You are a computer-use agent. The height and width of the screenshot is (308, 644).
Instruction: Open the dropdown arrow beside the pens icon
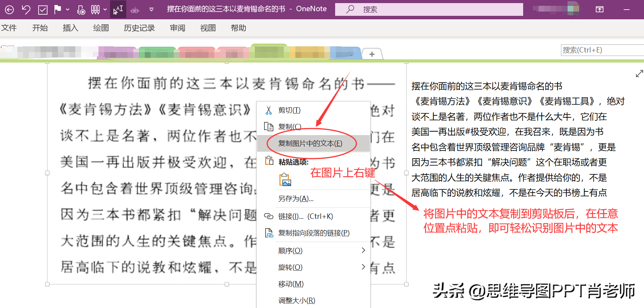(x=105, y=10)
